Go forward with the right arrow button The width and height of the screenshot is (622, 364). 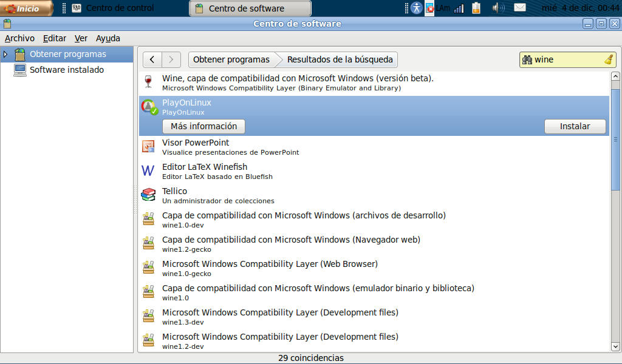[x=171, y=60]
